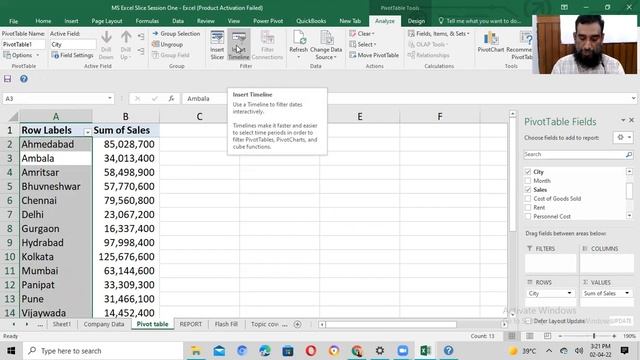
Task: Click the fields list scrollbar
Action: click(x=629, y=192)
